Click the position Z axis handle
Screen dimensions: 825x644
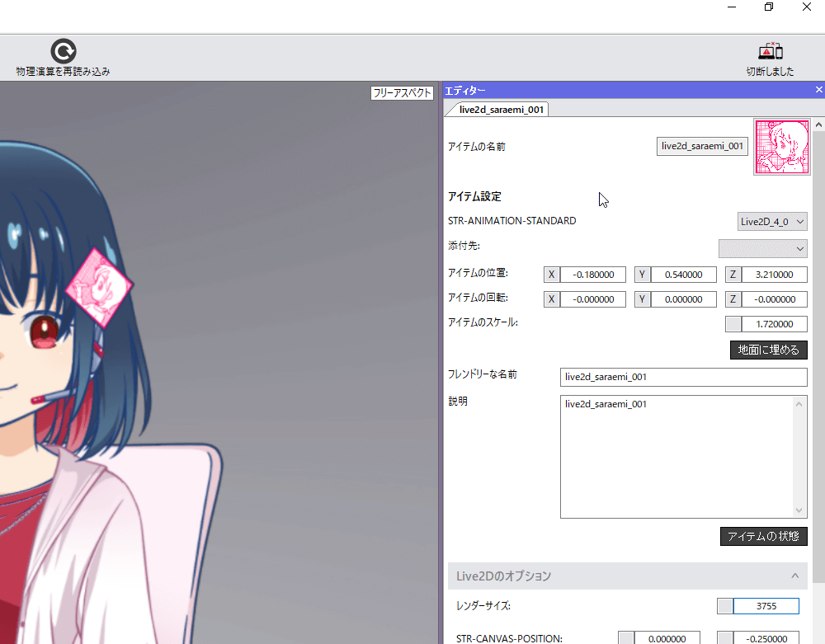click(733, 275)
